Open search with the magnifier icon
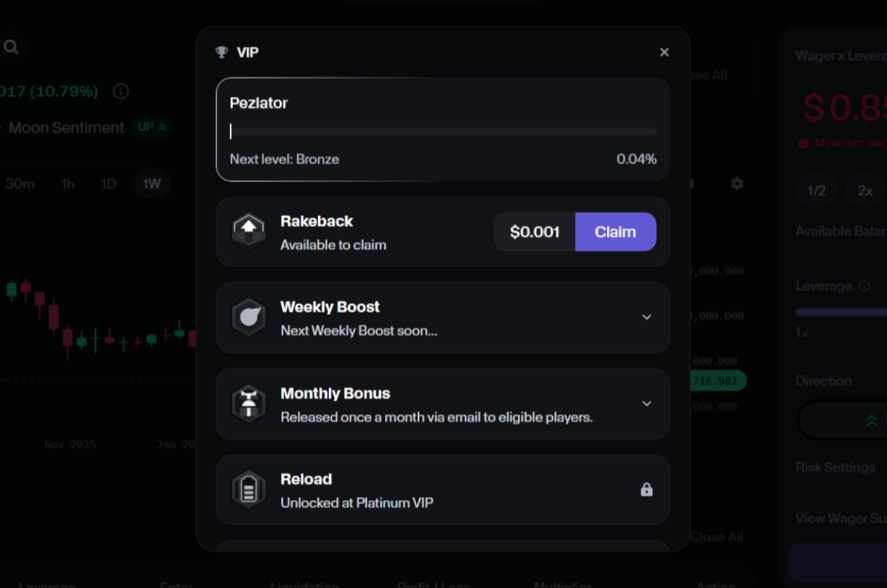This screenshot has width=887, height=588. tap(11, 47)
